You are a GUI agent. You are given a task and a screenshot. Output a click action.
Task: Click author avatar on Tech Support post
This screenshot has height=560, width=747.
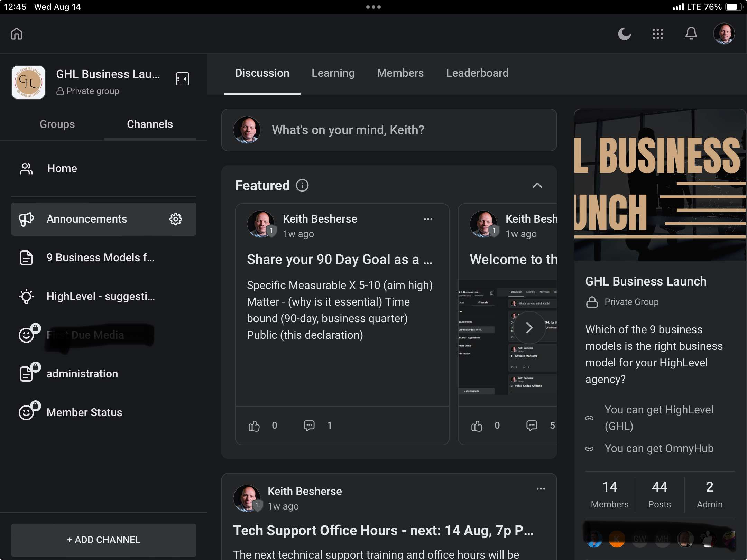pyautogui.click(x=247, y=498)
